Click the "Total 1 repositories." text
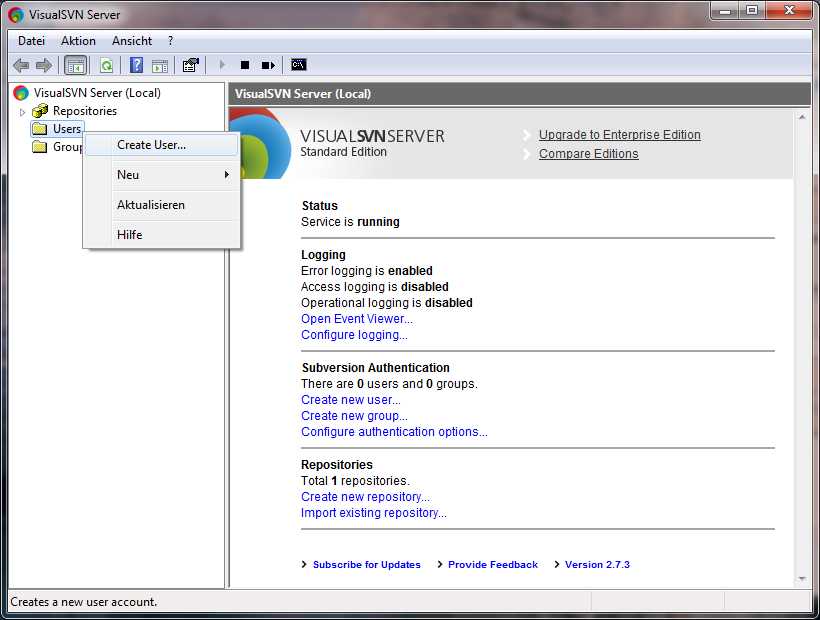Viewport: 820px width, 620px height. pyautogui.click(x=356, y=481)
